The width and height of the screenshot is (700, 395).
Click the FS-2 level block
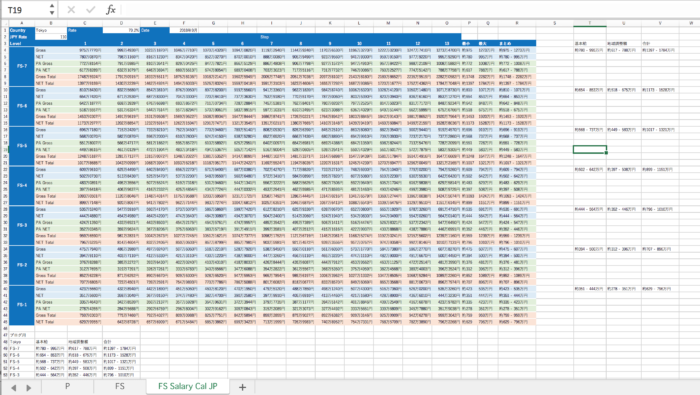point(21,265)
